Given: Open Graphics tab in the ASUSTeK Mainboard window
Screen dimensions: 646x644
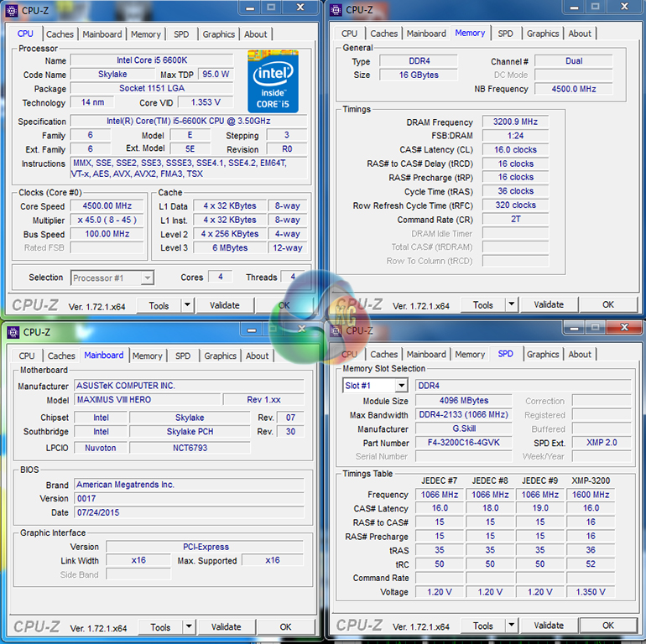Looking at the screenshot, I should tap(220, 356).
